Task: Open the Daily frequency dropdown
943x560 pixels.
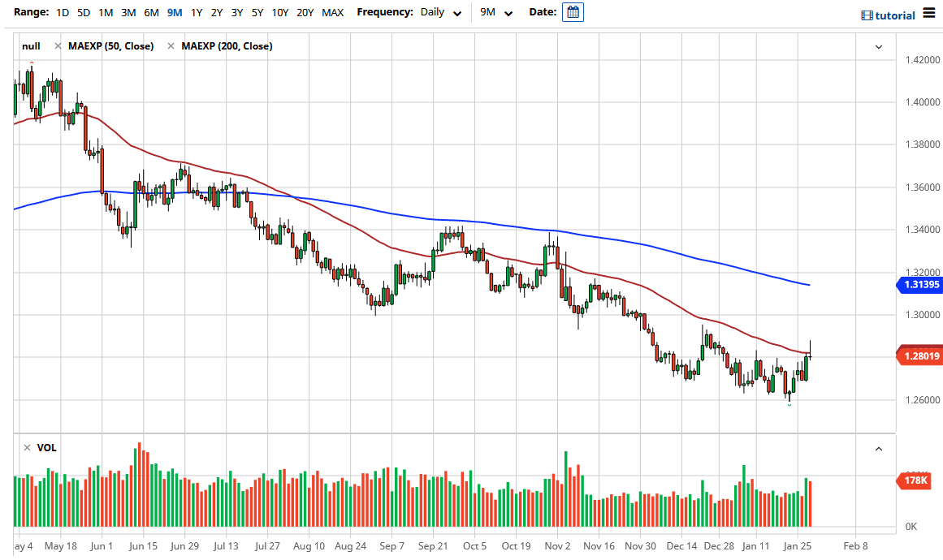Action: pyautogui.click(x=441, y=12)
